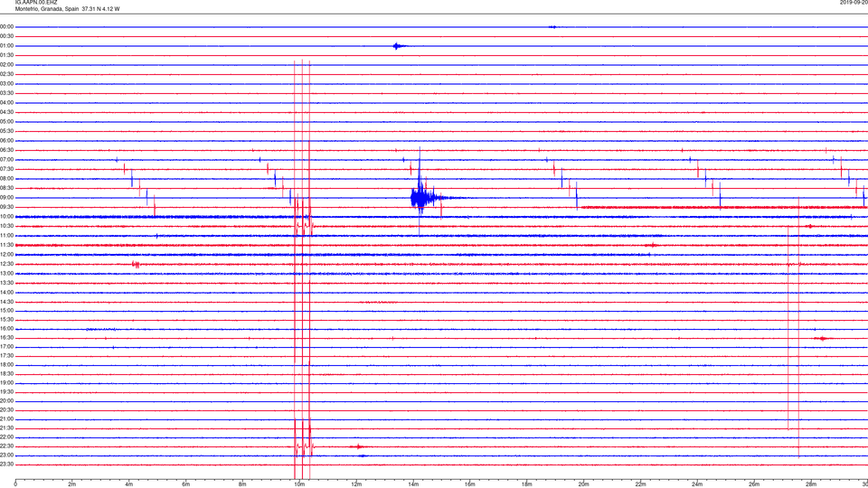
Task: Select the 08:00 row label
Action: 7,179
